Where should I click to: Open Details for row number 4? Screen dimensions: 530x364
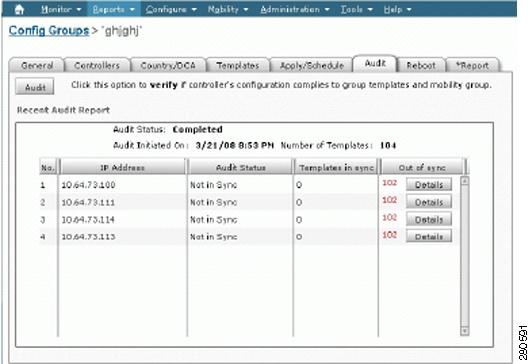(x=429, y=236)
